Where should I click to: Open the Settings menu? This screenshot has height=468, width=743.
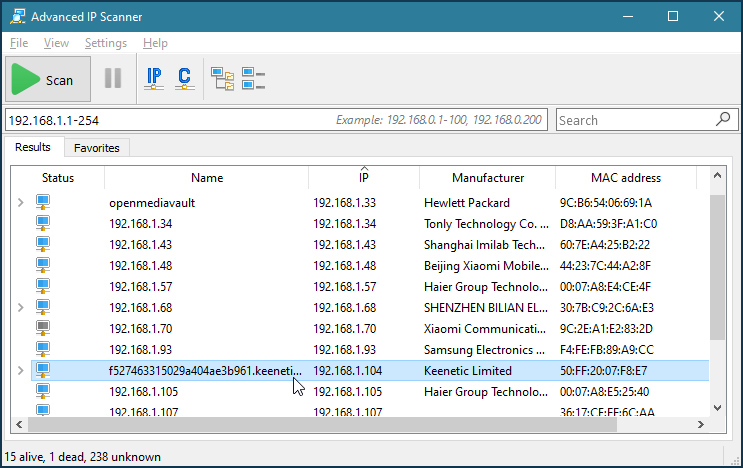(x=106, y=43)
